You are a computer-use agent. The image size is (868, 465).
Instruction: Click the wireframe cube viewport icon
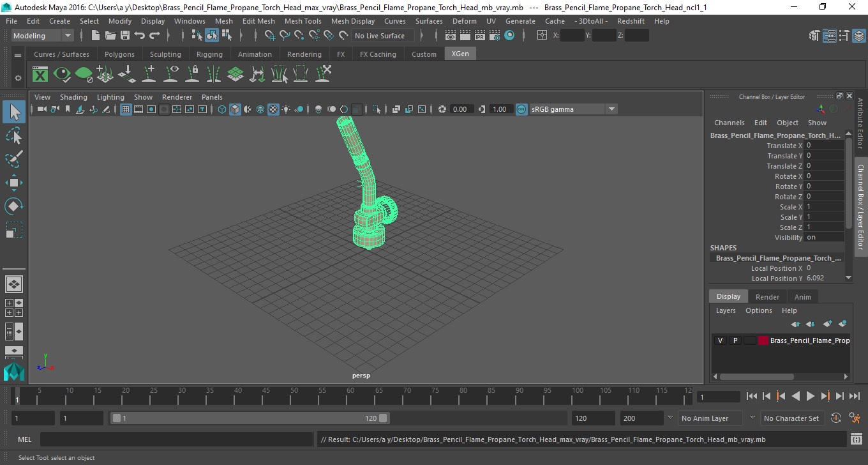pos(222,109)
